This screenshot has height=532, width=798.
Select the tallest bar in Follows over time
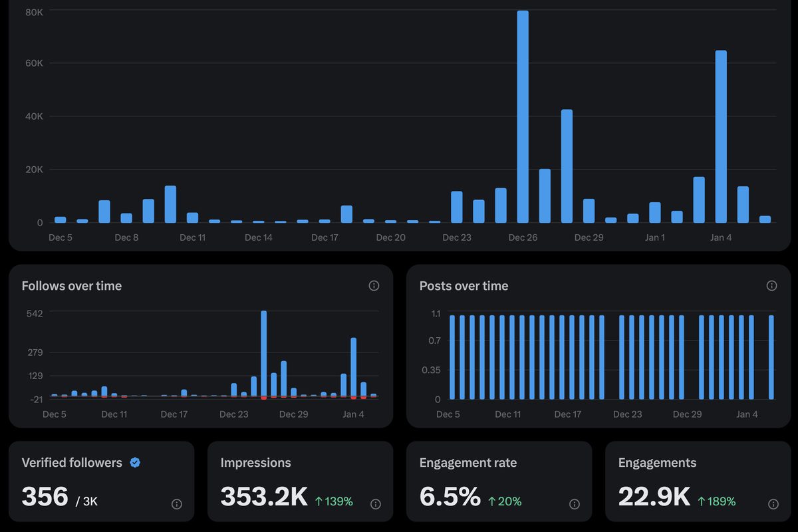pos(264,354)
